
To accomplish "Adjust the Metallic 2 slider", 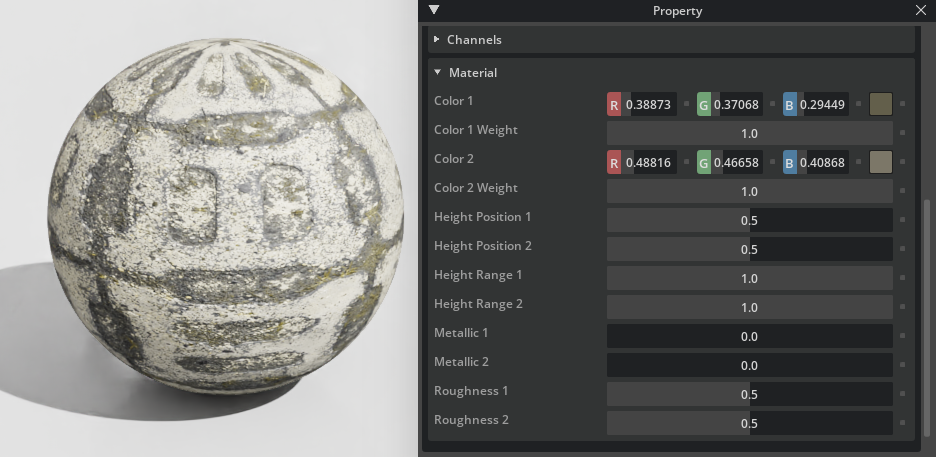I will (750, 365).
